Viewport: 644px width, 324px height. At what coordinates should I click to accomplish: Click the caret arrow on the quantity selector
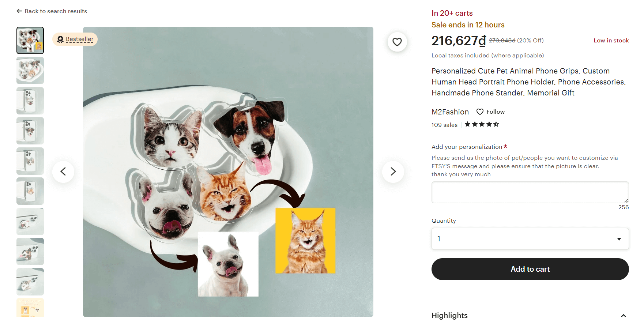(x=619, y=239)
